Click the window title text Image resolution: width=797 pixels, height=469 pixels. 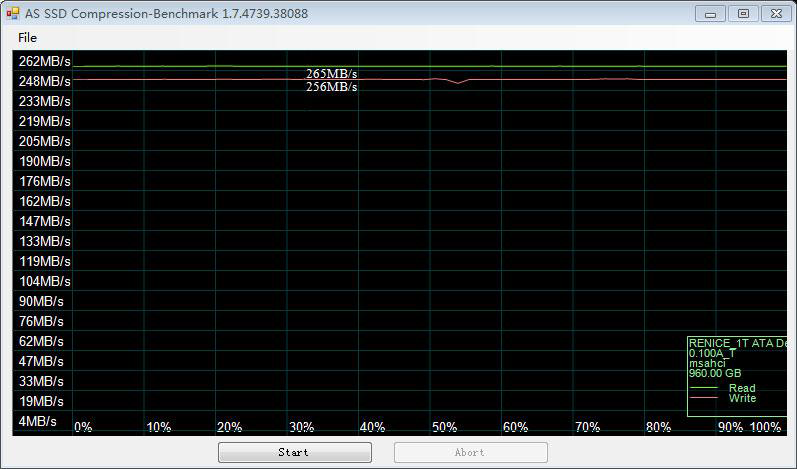click(x=166, y=14)
